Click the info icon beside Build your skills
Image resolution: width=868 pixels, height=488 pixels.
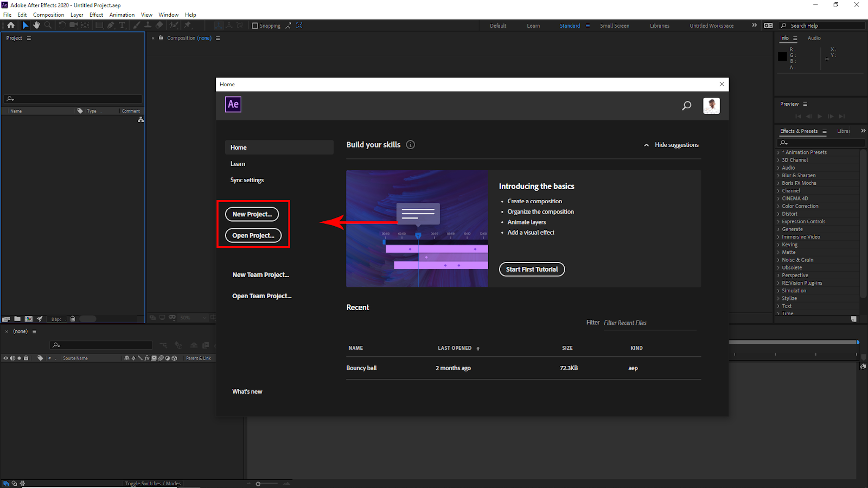(x=410, y=145)
